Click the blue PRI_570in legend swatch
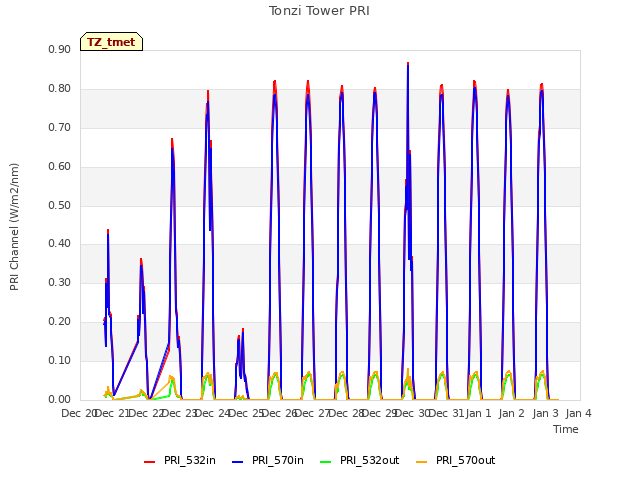 238,462
